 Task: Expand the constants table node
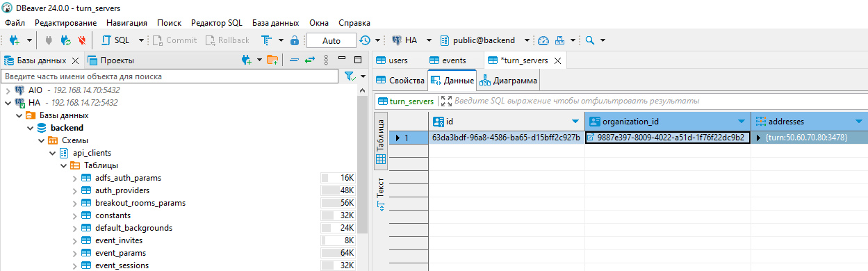[x=75, y=215]
